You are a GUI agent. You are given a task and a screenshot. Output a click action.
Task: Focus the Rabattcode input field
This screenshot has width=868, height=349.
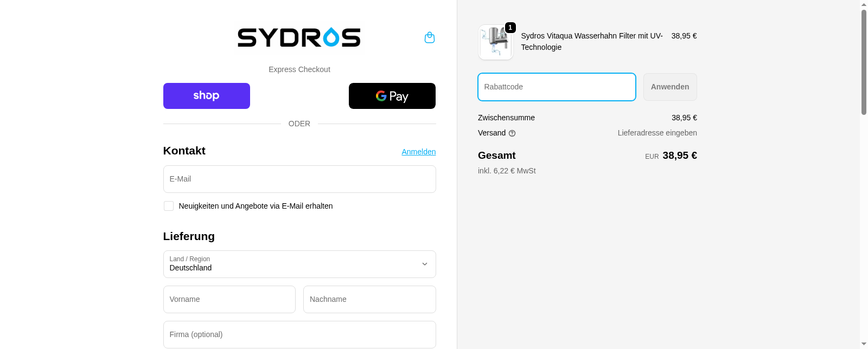[x=557, y=87]
